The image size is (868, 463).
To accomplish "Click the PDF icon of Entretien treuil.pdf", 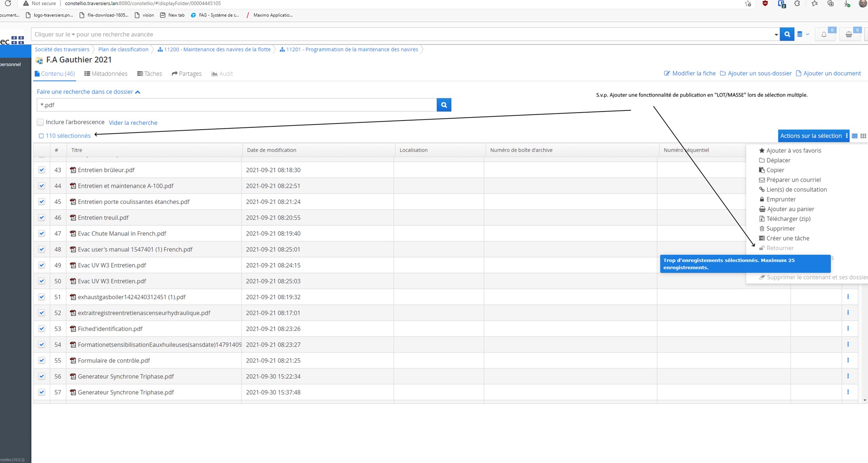I will click(x=73, y=218).
